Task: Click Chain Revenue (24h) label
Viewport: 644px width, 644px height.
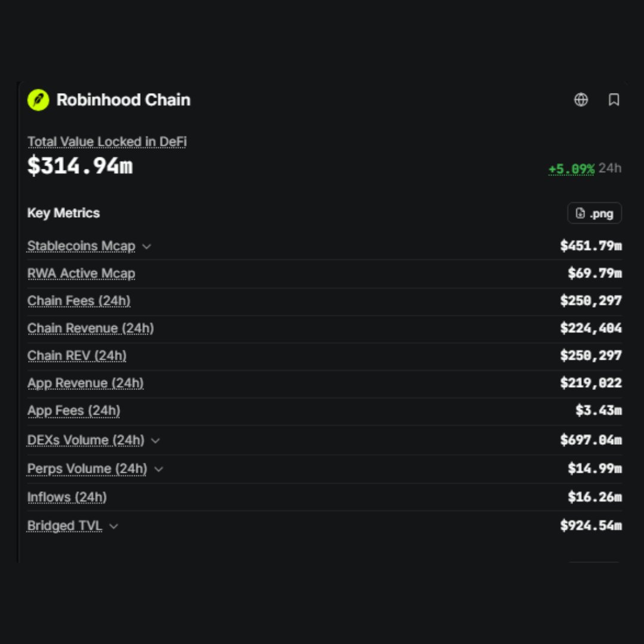Action: 91,329
